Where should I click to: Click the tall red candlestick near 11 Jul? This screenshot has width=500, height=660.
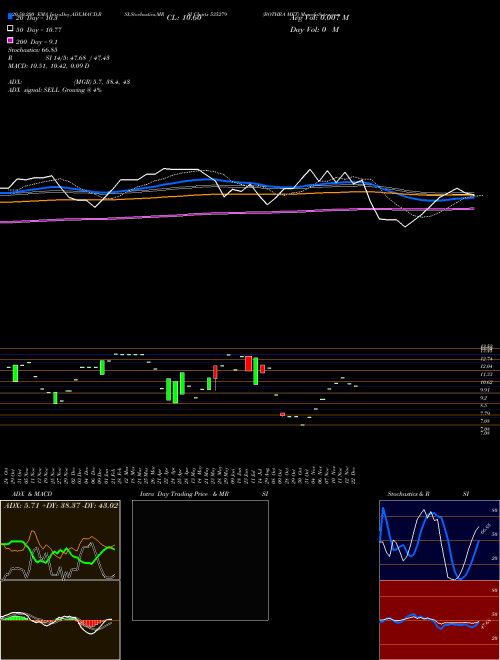pyautogui.click(x=248, y=363)
